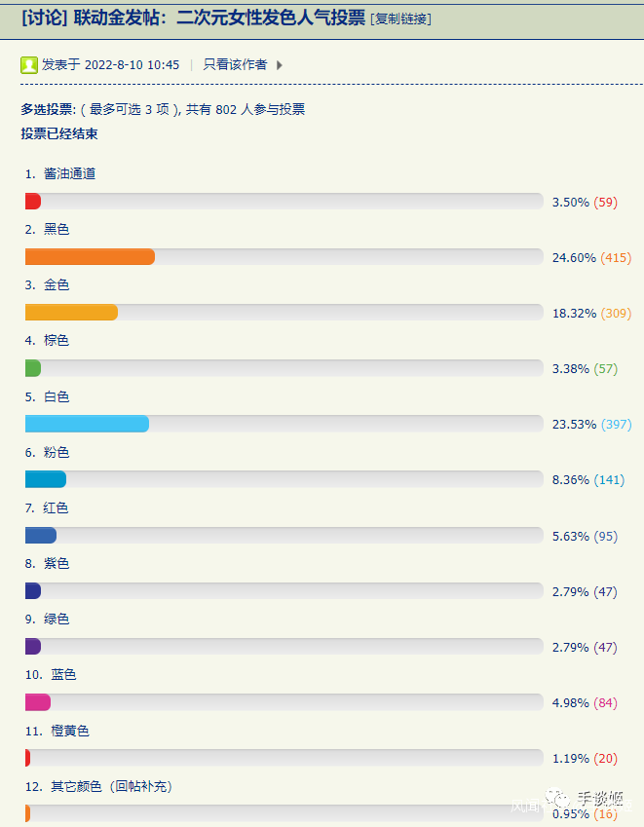This screenshot has width=644, height=827.
Task: Click the magenta 蓝色 poll bar
Action: (x=38, y=702)
